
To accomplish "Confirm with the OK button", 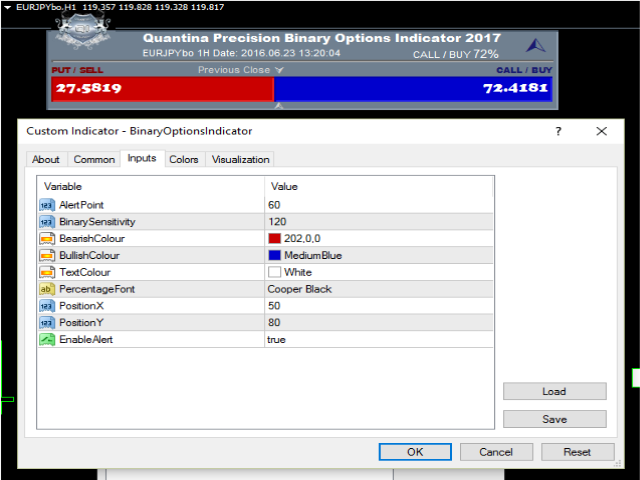I will (415, 452).
